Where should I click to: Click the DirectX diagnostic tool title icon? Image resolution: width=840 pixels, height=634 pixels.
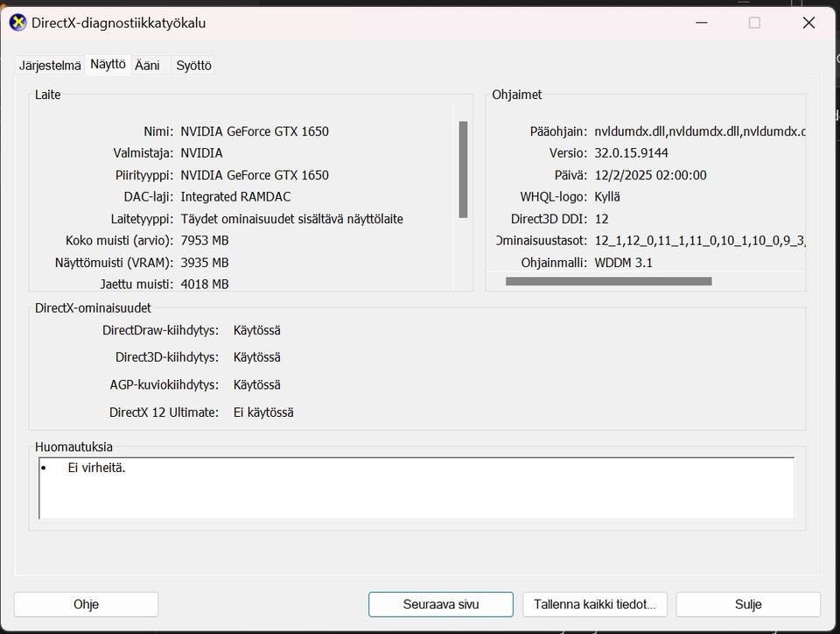point(17,23)
